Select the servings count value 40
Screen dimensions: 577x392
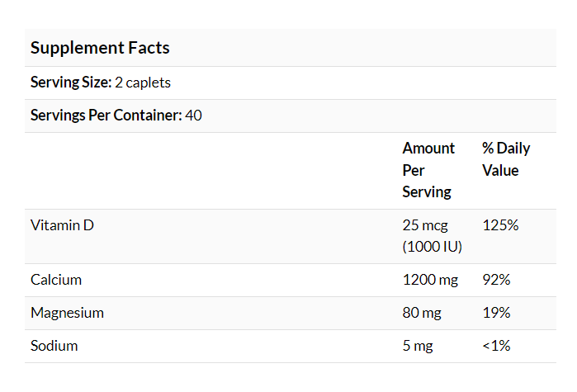tap(194, 116)
